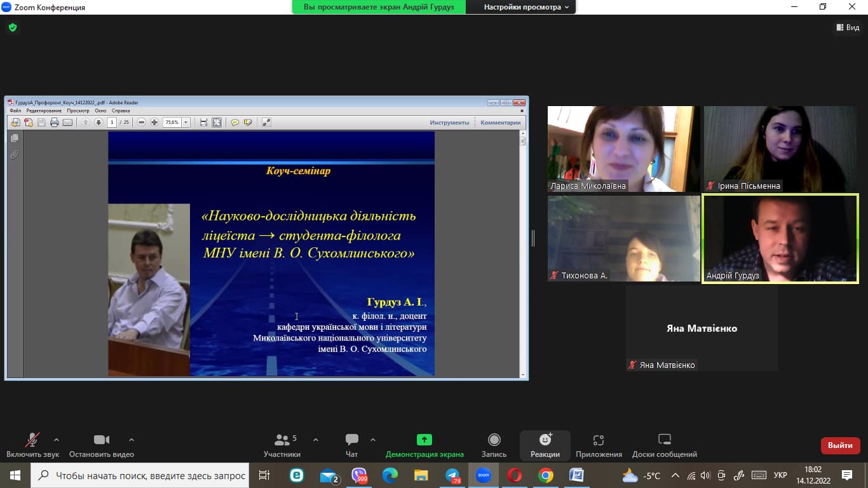Select Лариса Миколаївна video tile
This screenshot has height=488, width=868.
pos(623,149)
